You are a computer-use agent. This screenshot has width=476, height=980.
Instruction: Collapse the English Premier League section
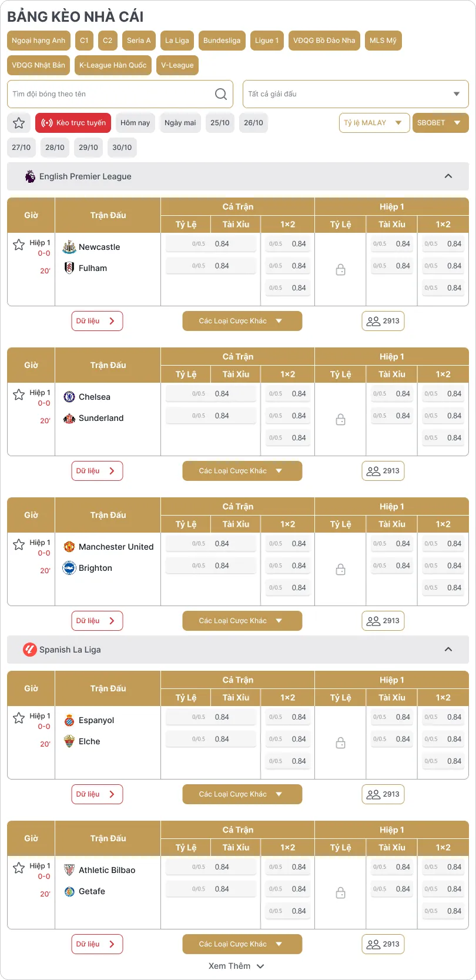tap(448, 176)
